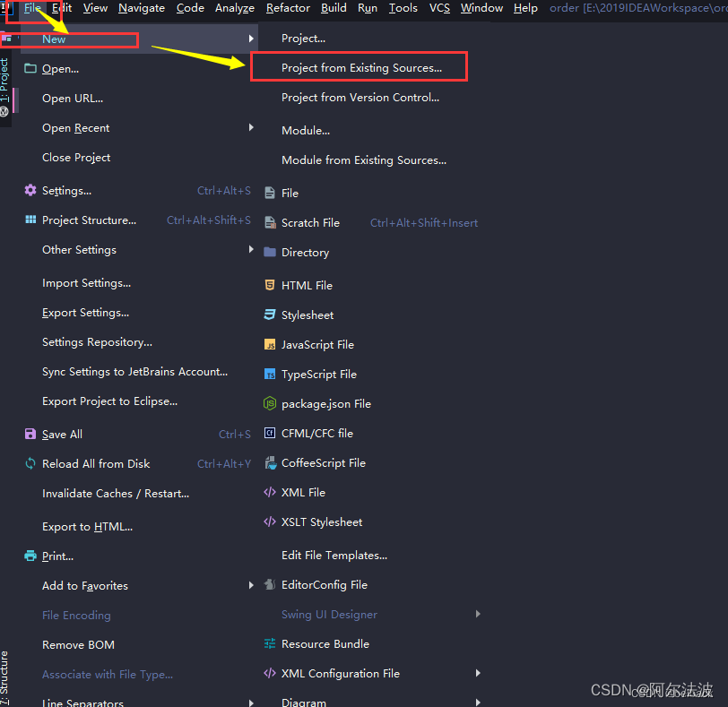Open the Tools menu

pos(403,8)
